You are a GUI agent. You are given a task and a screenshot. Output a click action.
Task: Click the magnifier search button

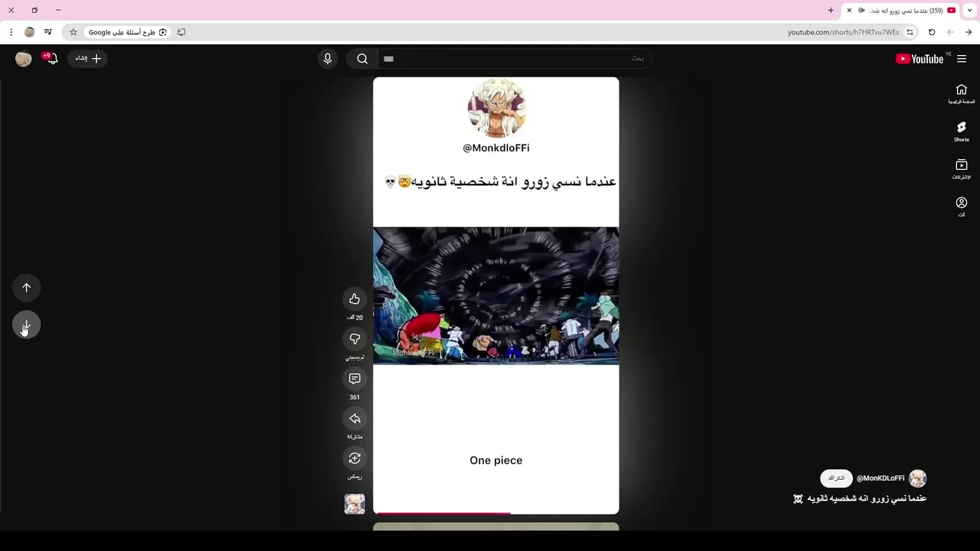[362, 59]
